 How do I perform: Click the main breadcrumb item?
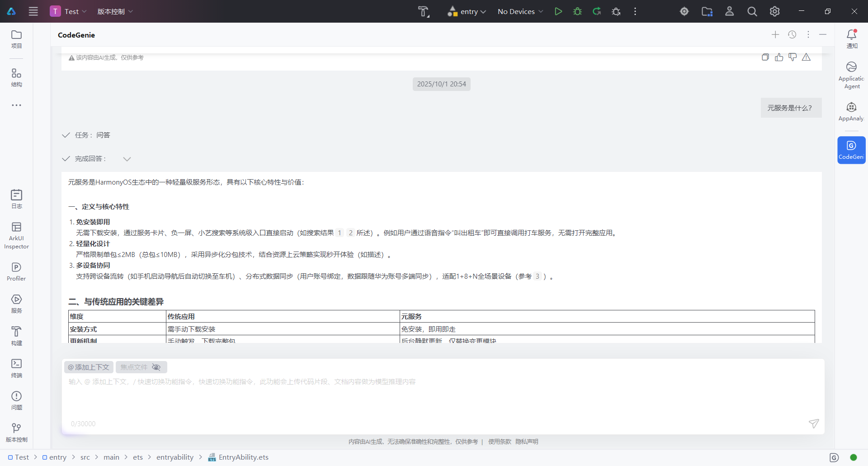tap(111, 457)
